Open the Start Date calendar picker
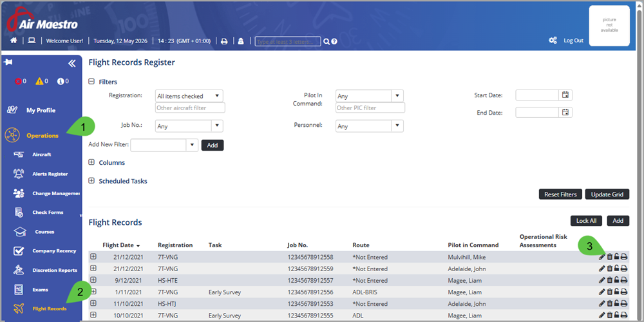644x322 pixels. 565,95
